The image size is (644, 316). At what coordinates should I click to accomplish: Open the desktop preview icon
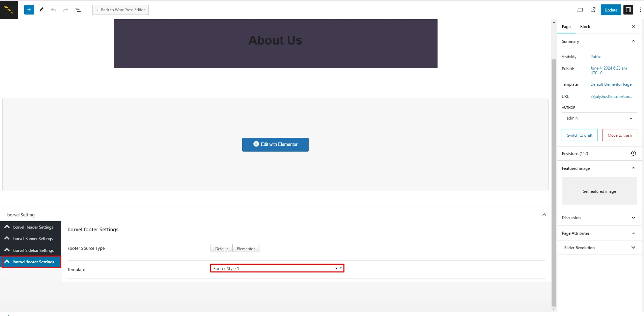point(580,10)
